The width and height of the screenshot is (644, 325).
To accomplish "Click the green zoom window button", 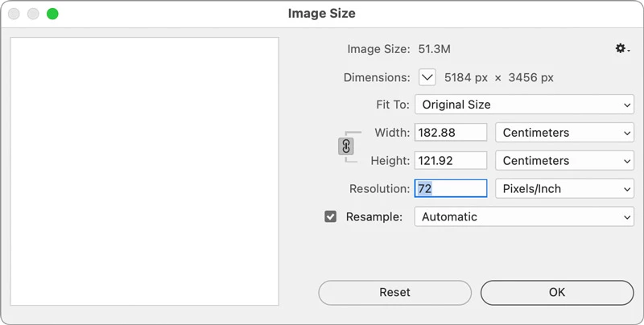I will coord(52,14).
